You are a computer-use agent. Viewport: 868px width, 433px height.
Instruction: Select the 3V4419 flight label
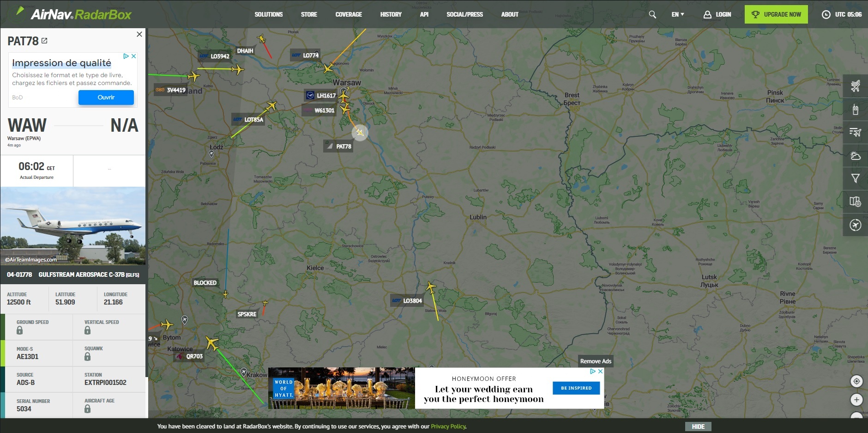point(171,90)
